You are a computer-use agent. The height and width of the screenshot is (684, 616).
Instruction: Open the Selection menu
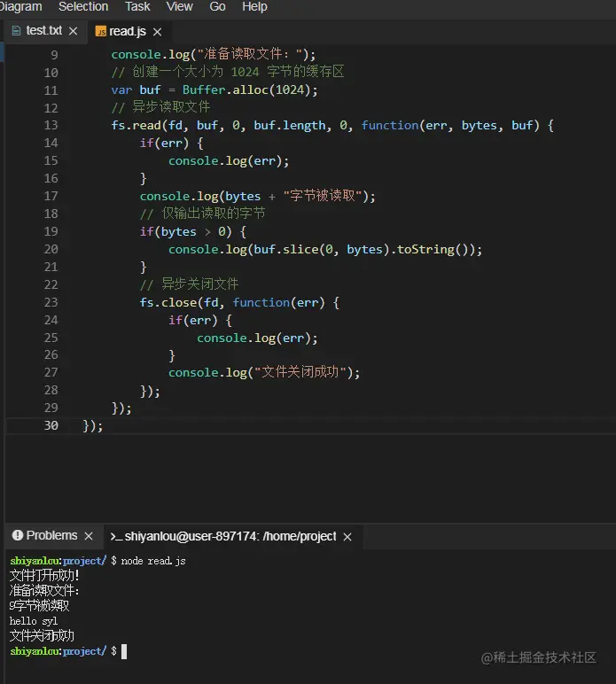83,6
